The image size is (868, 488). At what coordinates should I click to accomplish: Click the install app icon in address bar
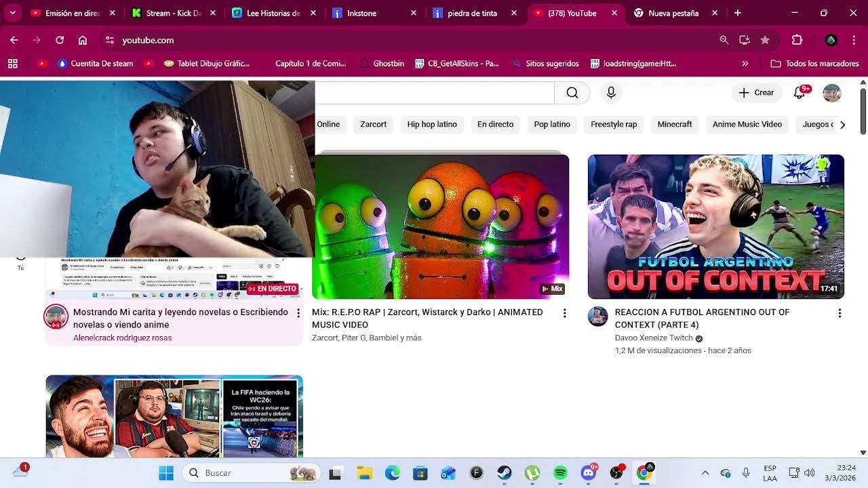click(x=745, y=40)
